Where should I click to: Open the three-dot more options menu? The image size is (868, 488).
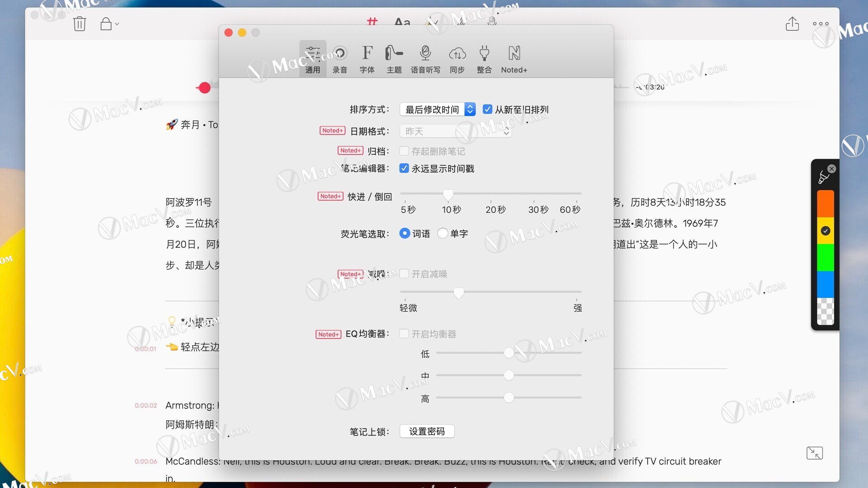tap(821, 23)
